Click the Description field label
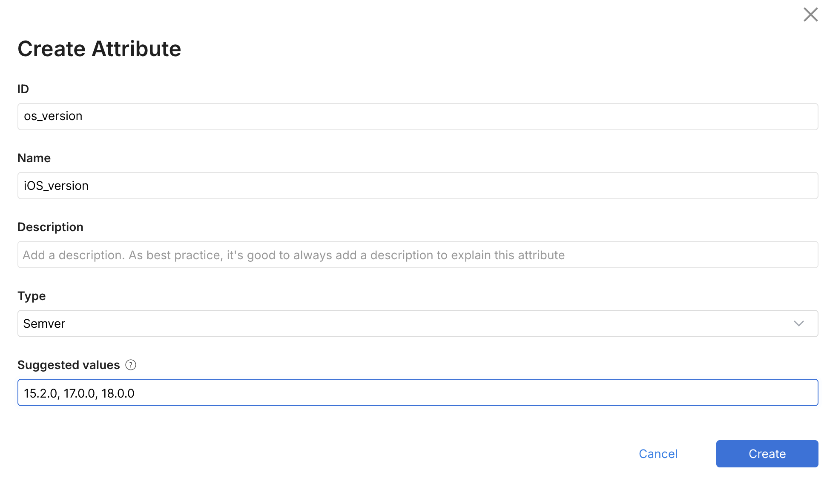 click(50, 227)
